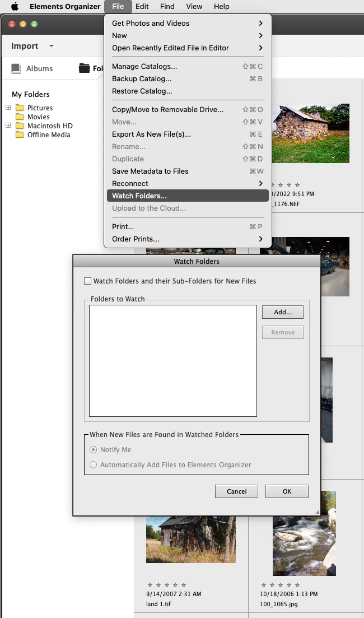Select the Pictures folder icon

pos(20,108)
